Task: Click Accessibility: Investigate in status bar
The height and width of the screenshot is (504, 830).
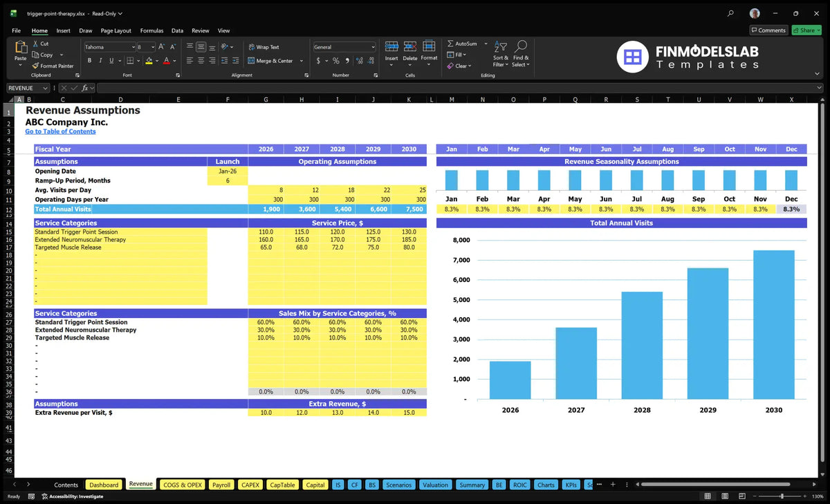Action: click(73, 496)
